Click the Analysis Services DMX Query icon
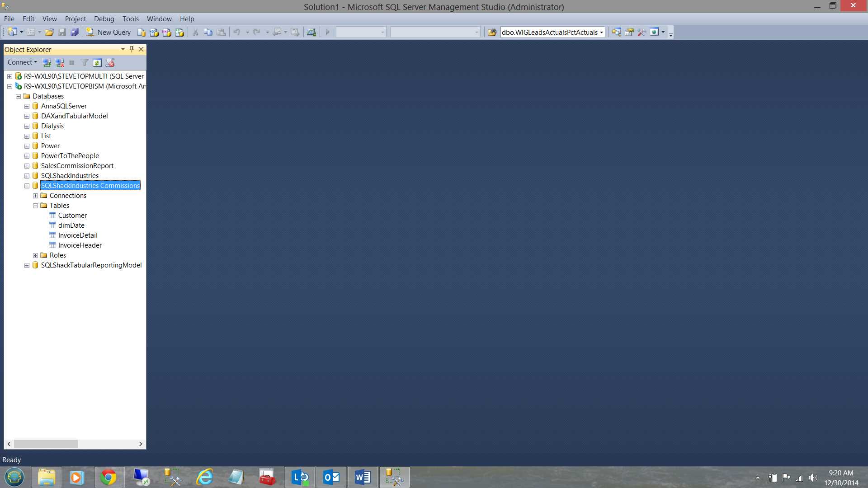Screen dimensions: 868x488 (167, 32)
